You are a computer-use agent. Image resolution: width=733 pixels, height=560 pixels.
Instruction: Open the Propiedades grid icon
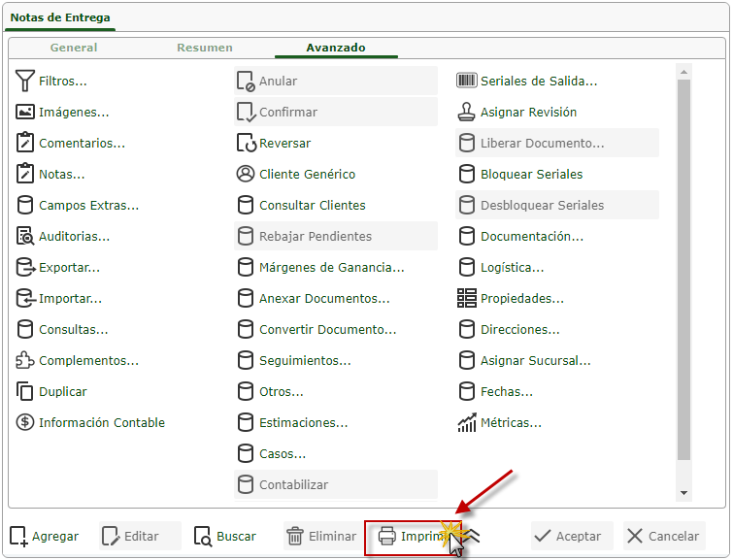(467, 298)
